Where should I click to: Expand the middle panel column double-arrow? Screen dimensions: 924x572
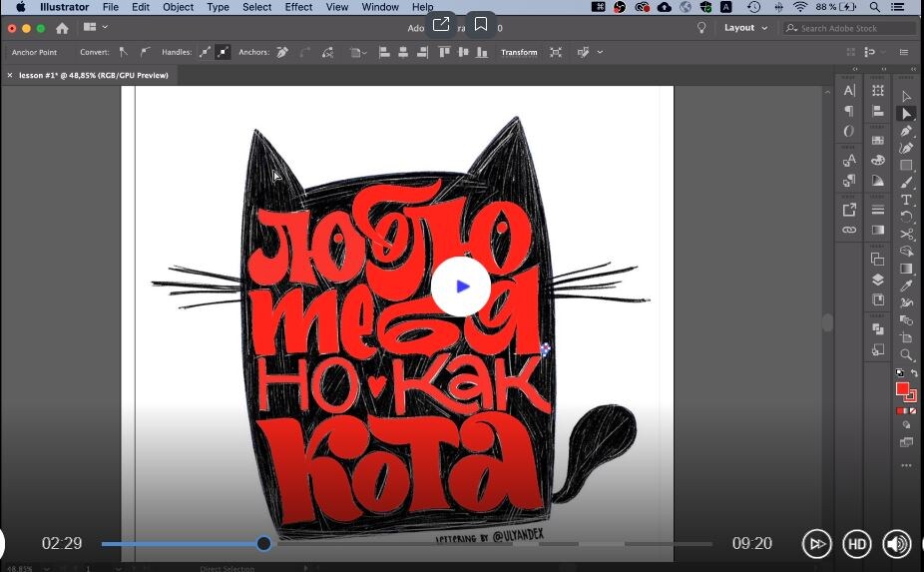click(884, 69)
